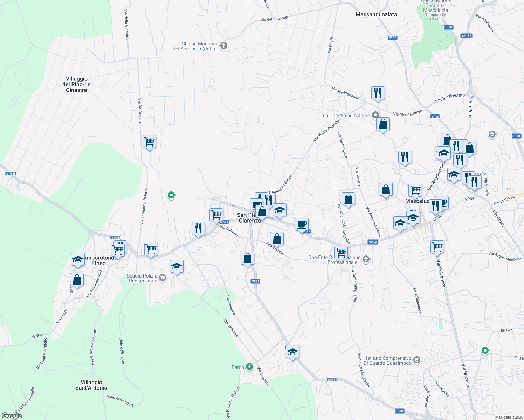Image resolution: width=524 pixels, height=420 pixels.
Task: Click the La Casetta sull'Albero place icon
Action: tap(375, 115)
